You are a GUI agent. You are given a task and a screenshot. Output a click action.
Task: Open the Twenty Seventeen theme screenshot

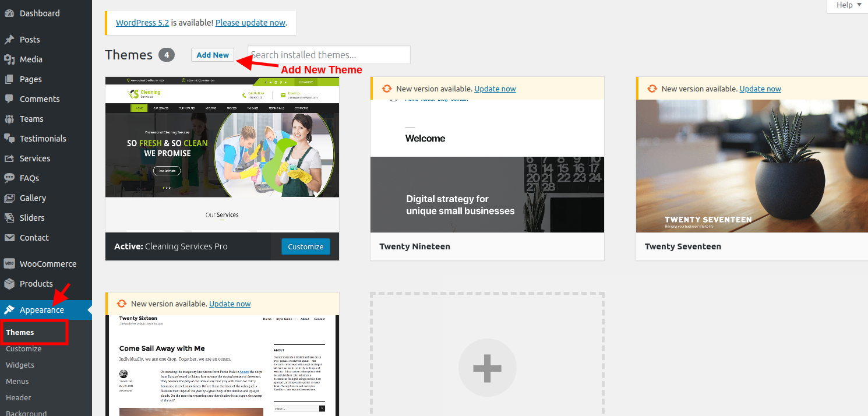pos(752,166)
